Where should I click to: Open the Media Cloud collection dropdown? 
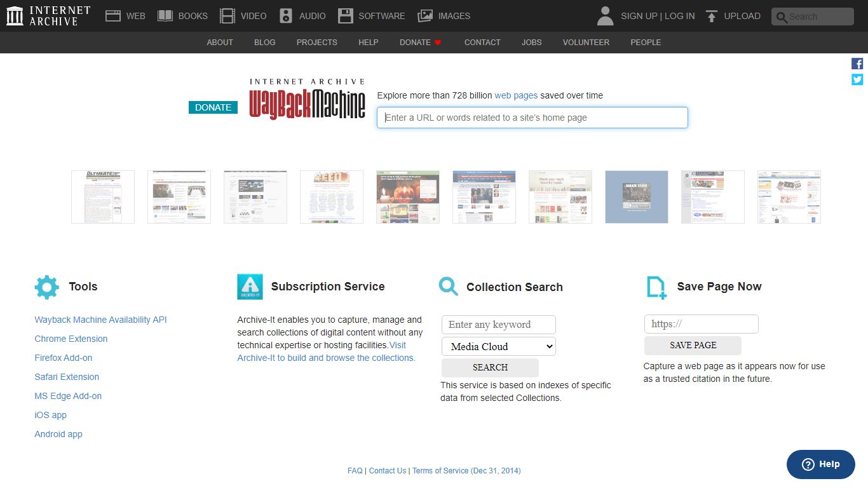tap(499, 346)
